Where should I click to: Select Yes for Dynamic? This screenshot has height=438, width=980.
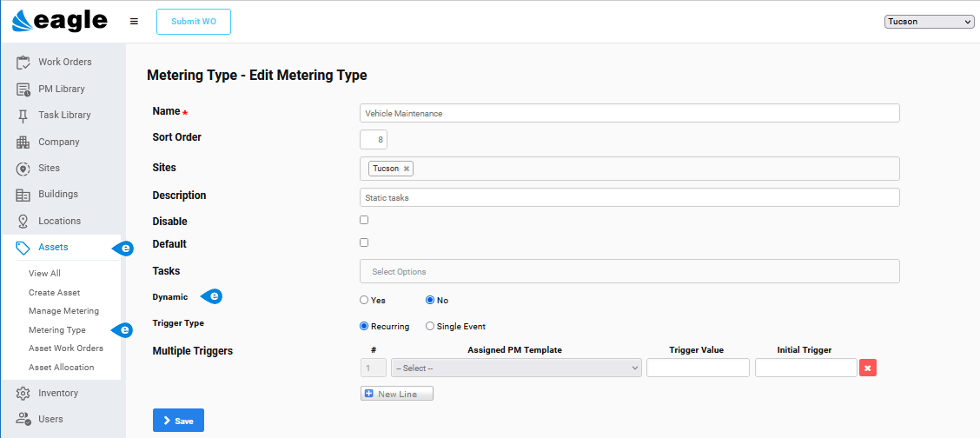(x=364, y=300)
